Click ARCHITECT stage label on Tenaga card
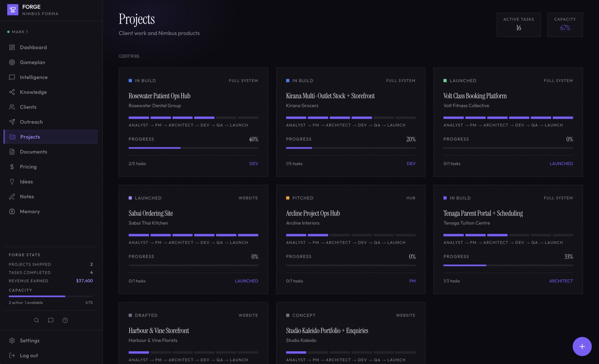Image resolution: width=599 pixels, height=364 pixels. click(561, 281)
